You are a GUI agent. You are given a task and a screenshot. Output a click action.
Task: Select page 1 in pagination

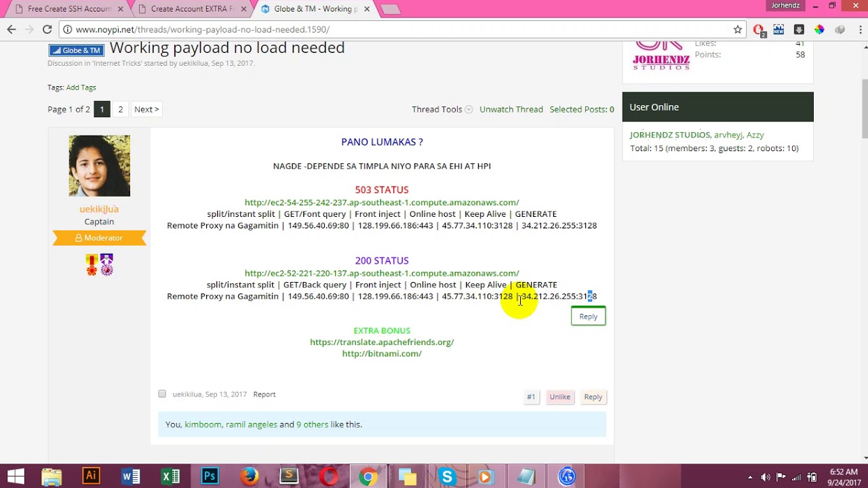pos(102,109)
